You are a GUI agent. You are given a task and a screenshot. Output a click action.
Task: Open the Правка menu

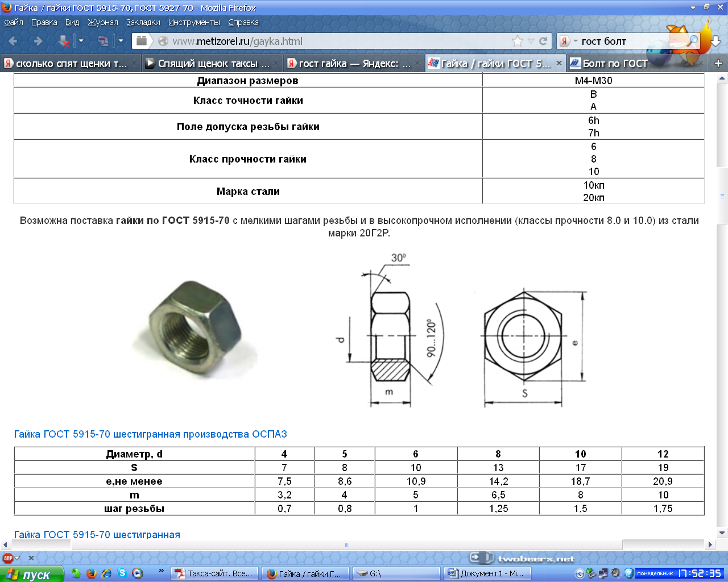point(44,22)
